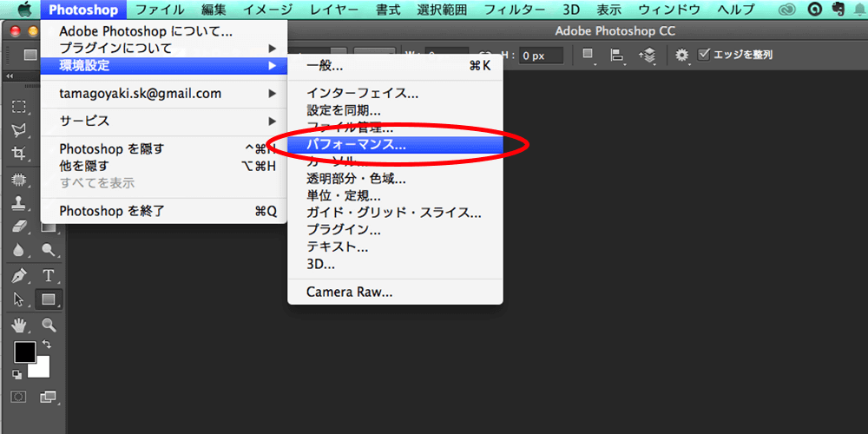Select the Horizontal Type tool
868x434 pixels.
click(x=49, y=275)
